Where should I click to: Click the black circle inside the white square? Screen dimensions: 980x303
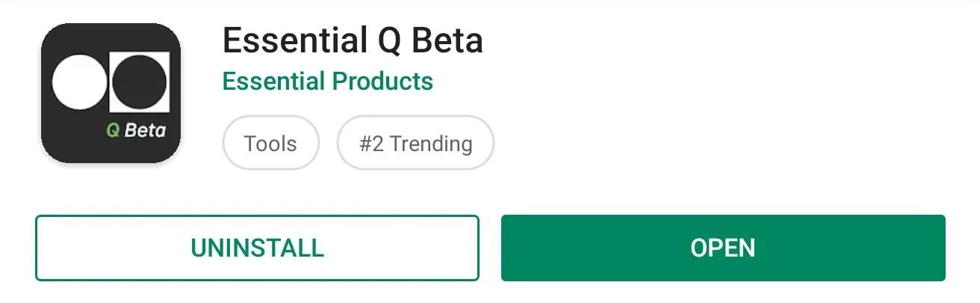140,82
